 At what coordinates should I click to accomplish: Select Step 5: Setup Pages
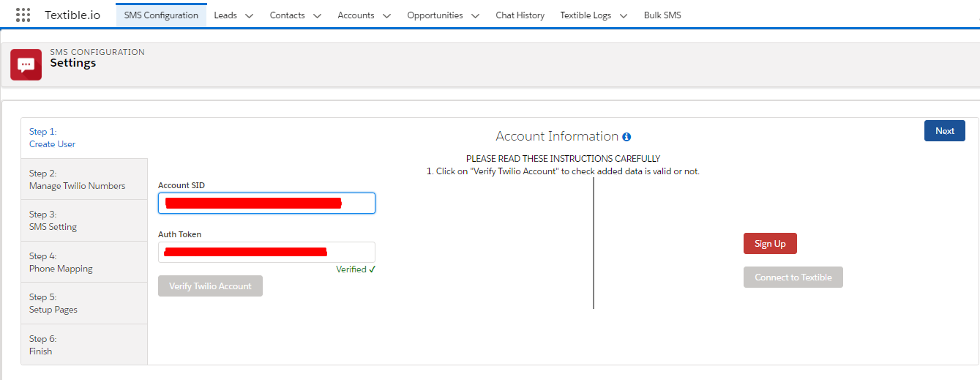pos(84,303)
